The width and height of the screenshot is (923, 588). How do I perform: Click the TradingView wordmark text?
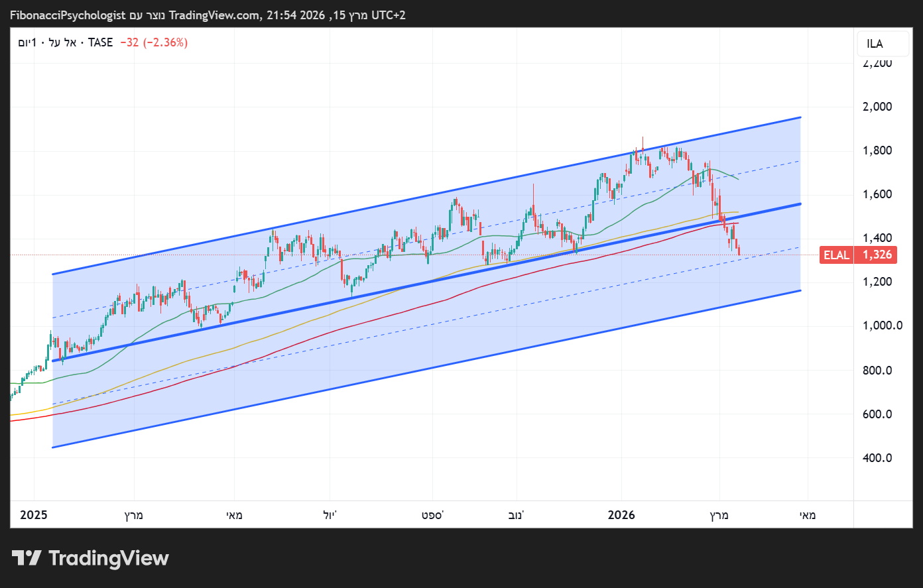(x=109, y=558)
